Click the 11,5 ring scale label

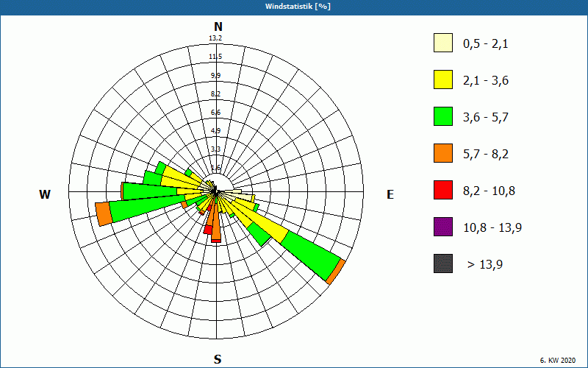(x=215, y=57)
